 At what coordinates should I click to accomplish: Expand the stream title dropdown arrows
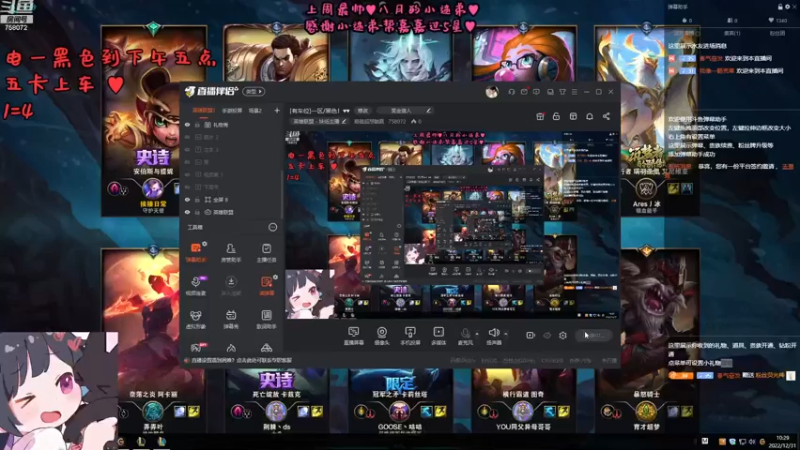click(x=346, y=111)
